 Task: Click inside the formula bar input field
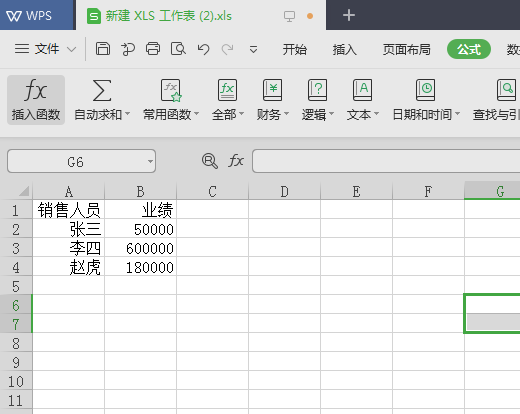click(386, 161)
